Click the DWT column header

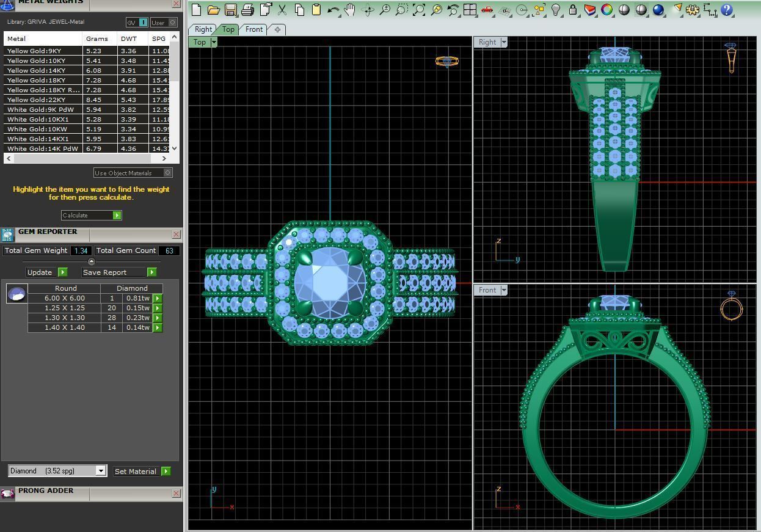coord(133,38)
